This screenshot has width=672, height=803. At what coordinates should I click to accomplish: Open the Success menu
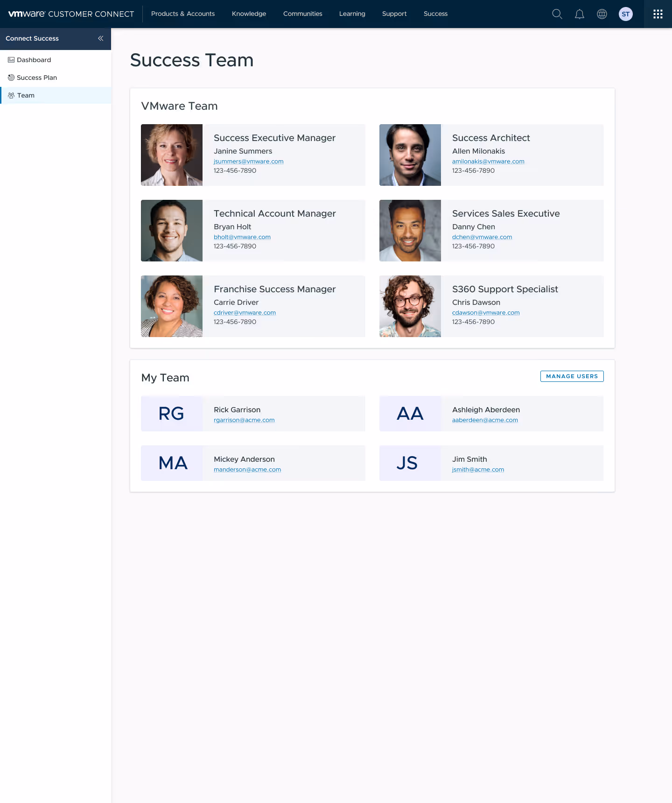click(436, 14)
